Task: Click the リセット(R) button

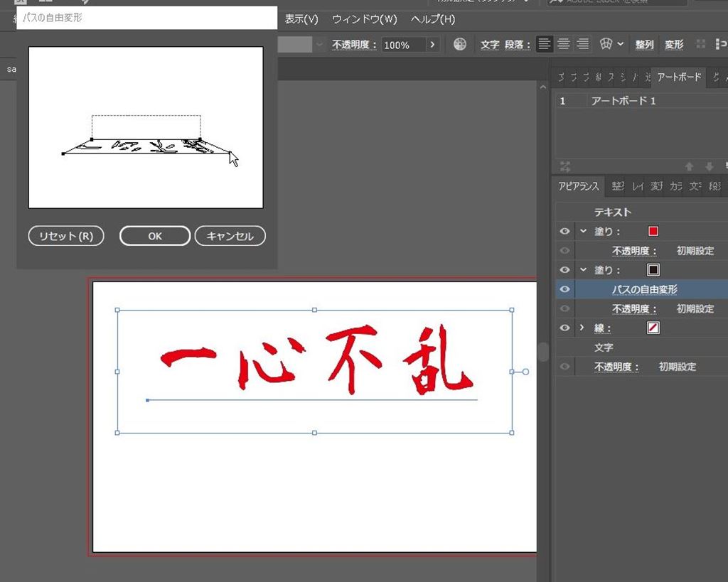Action: pos(66,236)
